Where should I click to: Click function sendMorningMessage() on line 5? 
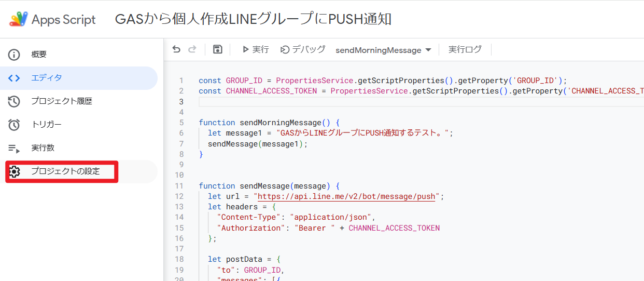(269, 123)
